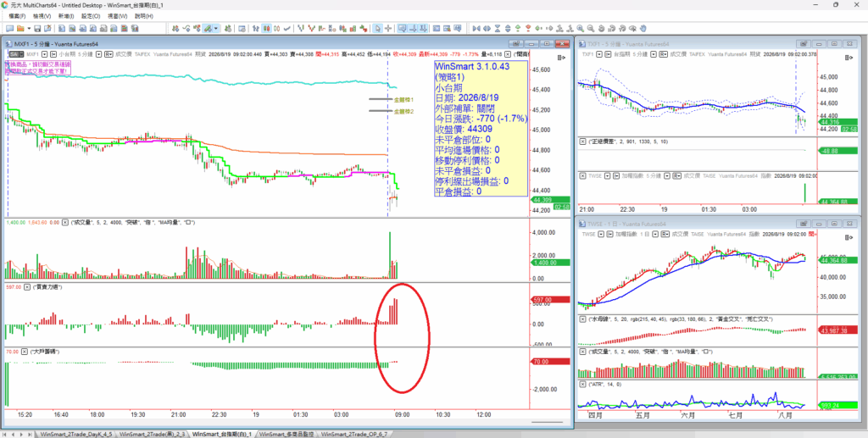
Task: Click the edit/notepad icon next to Save
Action: click(47, 28)
